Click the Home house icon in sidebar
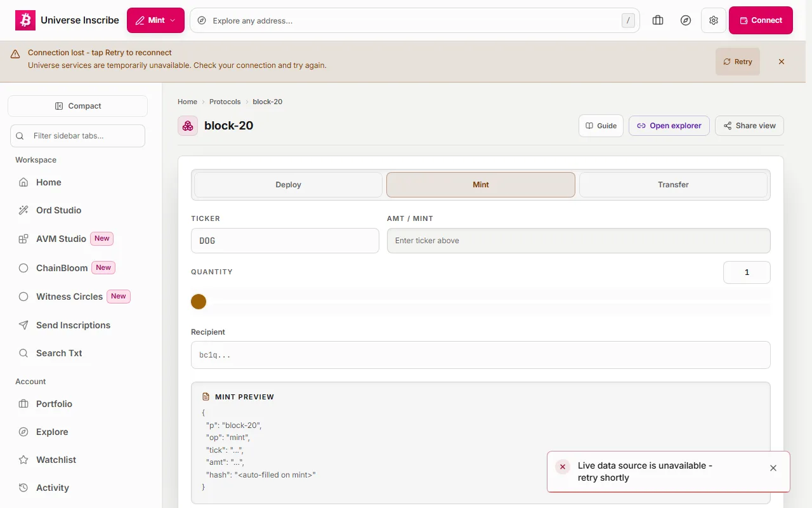 (23, 182)
